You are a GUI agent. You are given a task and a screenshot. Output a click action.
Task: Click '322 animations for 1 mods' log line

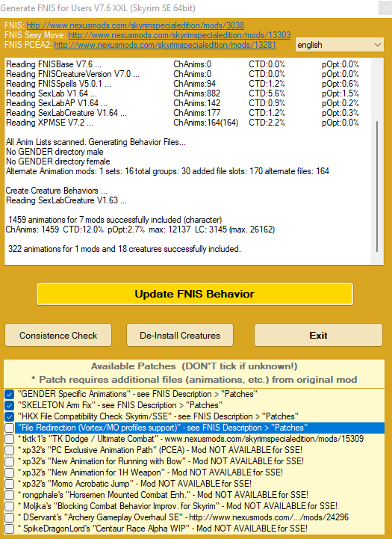(x=124, y=249)
